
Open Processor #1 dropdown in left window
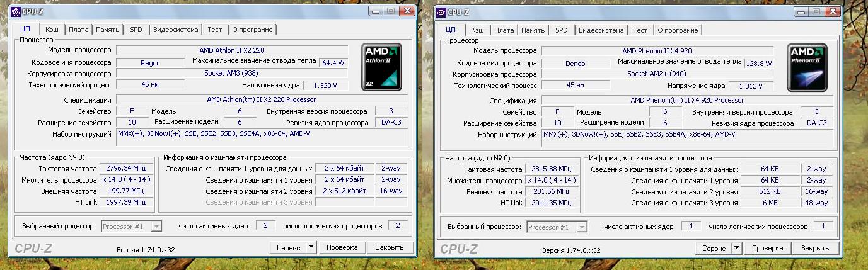pos(131,227)
